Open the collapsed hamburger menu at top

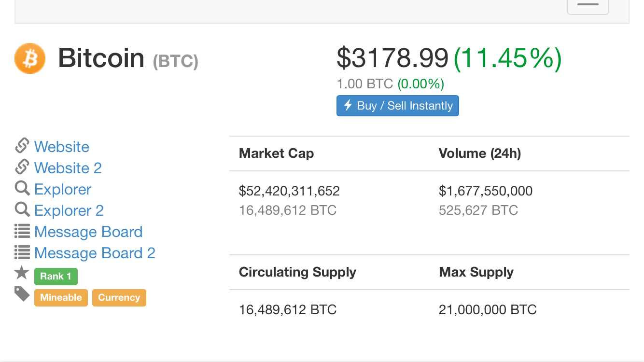(x=588, y=5)
